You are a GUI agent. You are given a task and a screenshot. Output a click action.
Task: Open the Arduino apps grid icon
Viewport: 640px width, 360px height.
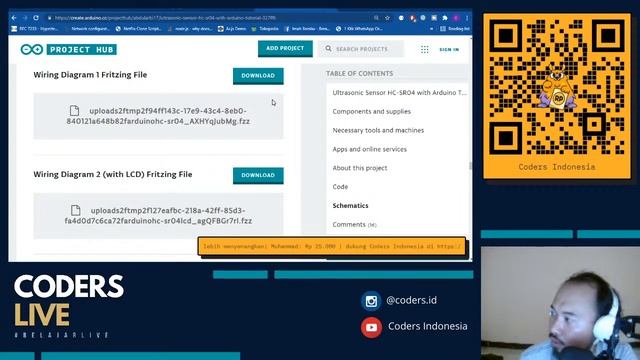coord(424,49)
